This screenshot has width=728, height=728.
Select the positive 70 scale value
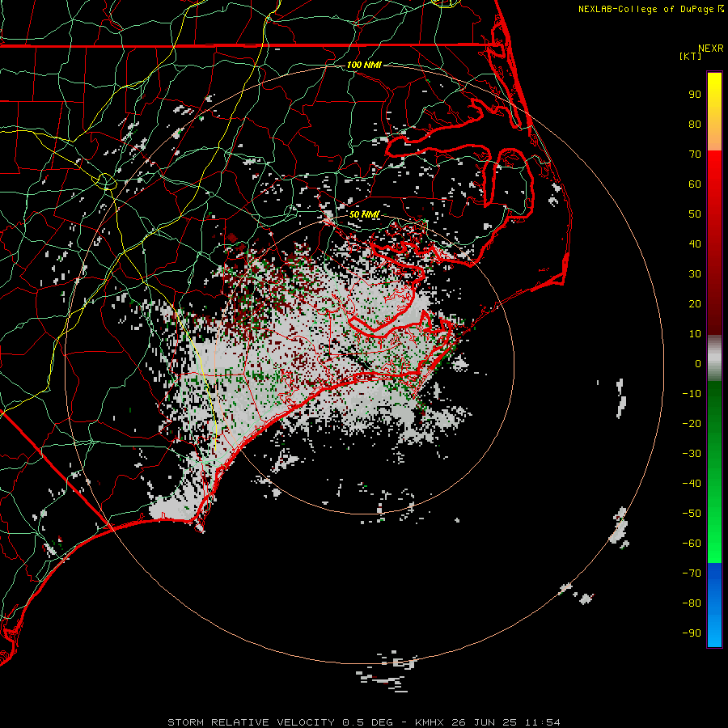[x=695, y=154]
